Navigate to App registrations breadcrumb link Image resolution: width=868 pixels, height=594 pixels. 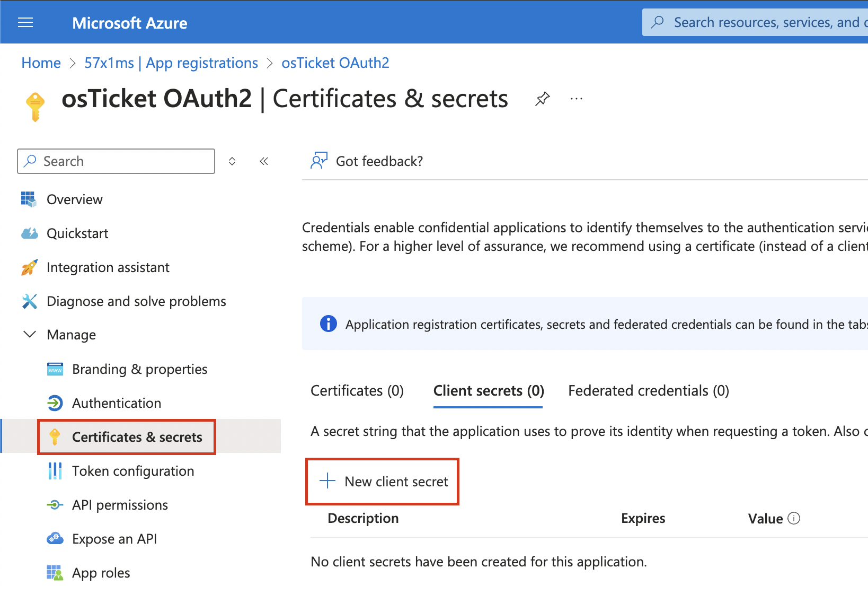(171, 63)
